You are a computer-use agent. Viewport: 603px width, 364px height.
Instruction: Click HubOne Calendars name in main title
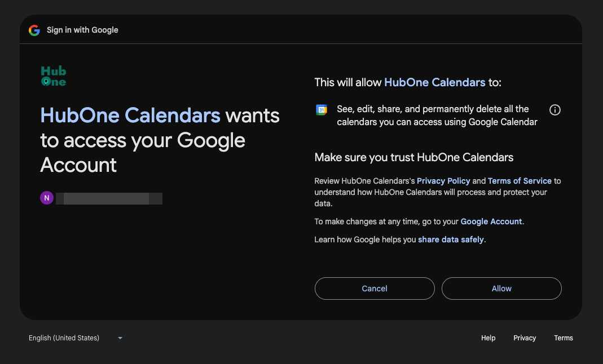tap(130, 116)
